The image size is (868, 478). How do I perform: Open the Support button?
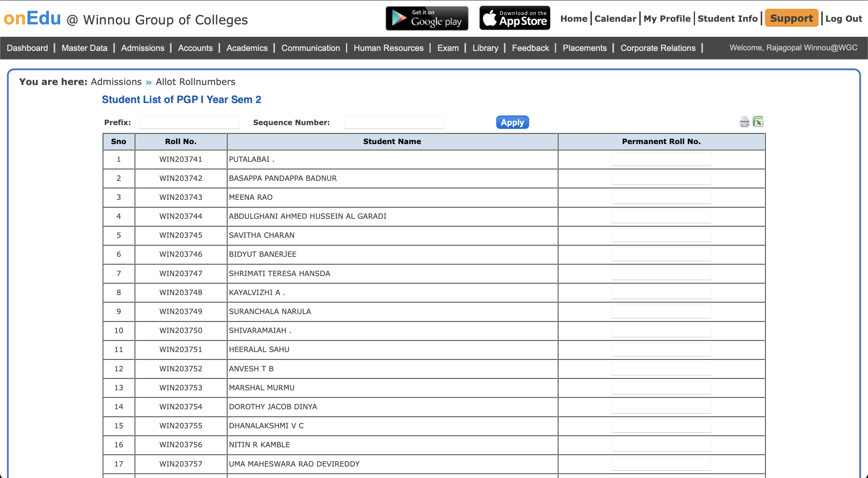click(791, 18)
